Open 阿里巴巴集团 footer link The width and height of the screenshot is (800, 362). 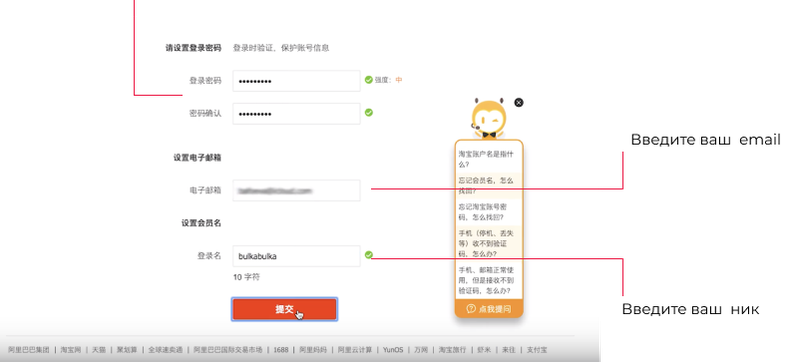click(29, 350)
